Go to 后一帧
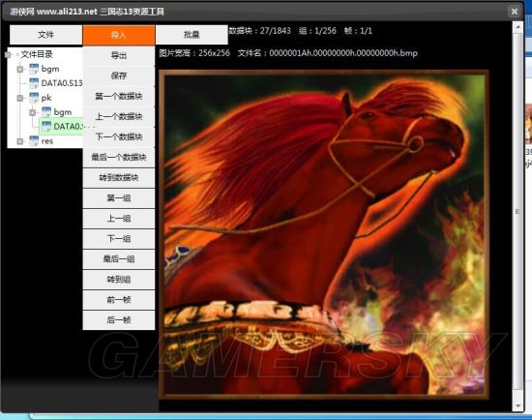 [119, 320]
